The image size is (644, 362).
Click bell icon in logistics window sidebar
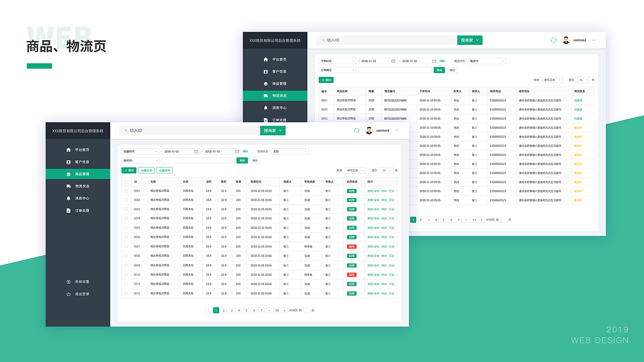[x=266, y=108]
